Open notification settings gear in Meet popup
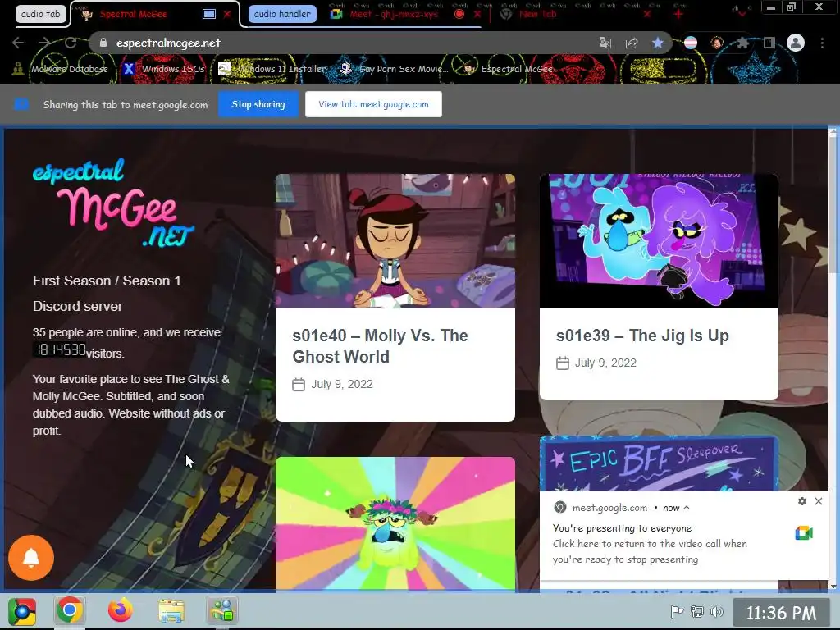 (x=802, y=501)
